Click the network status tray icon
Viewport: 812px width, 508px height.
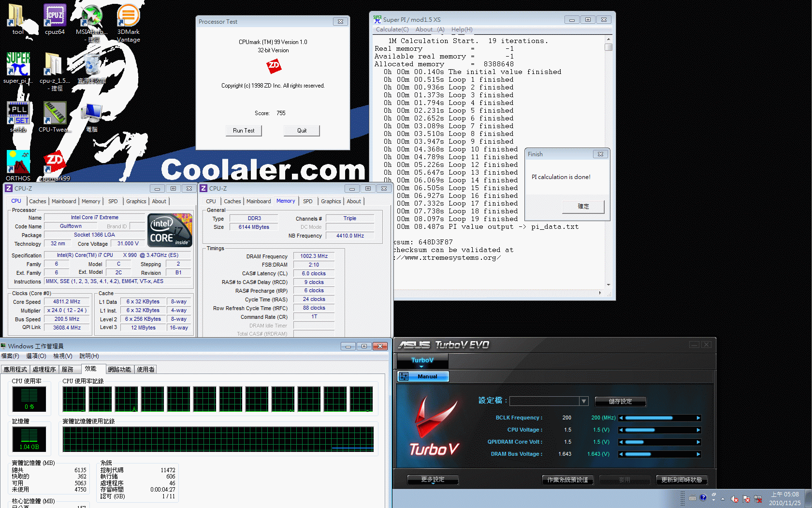(x=758, y=499)
